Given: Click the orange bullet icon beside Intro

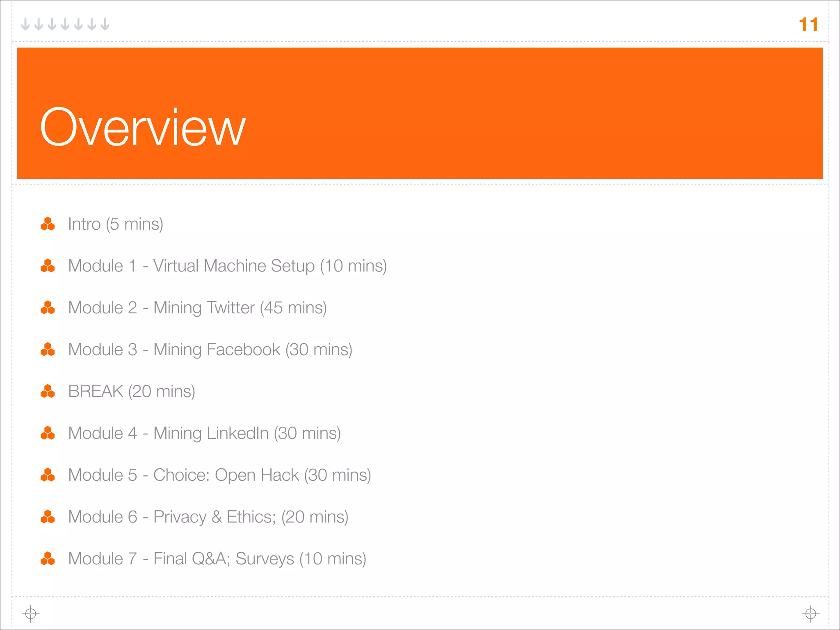Looking at the screenshot, I should pos(48,224).
